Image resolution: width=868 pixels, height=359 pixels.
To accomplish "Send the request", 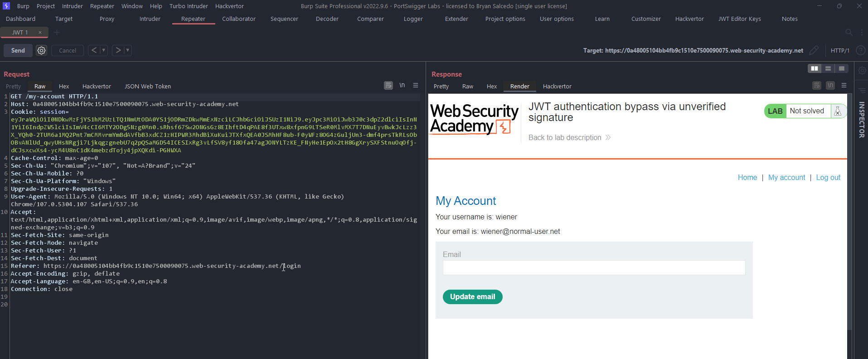I will (18, 50).
